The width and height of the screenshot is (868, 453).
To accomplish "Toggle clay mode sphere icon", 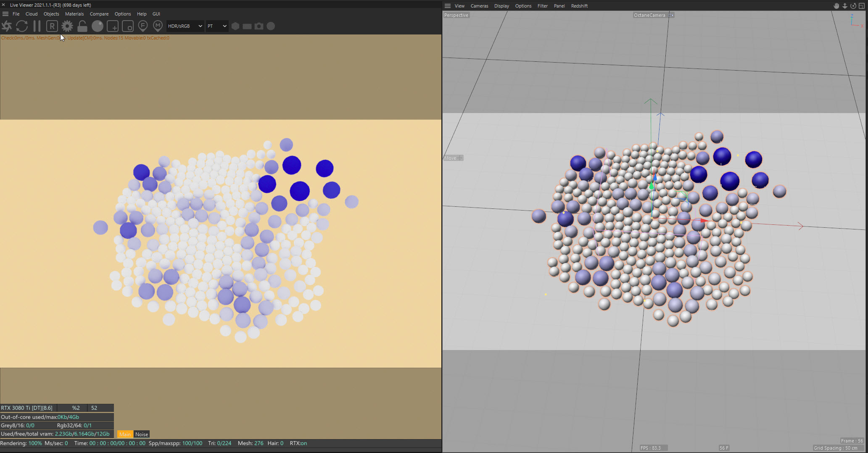I will [98, 26].
